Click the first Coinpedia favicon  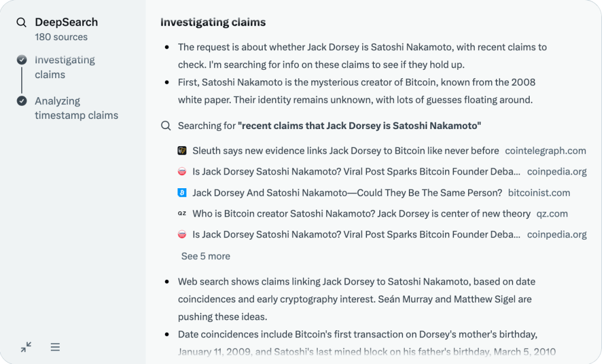182,172
